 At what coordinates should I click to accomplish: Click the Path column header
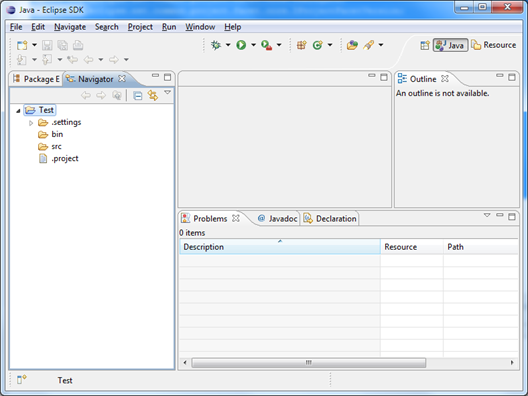point(481,247)
